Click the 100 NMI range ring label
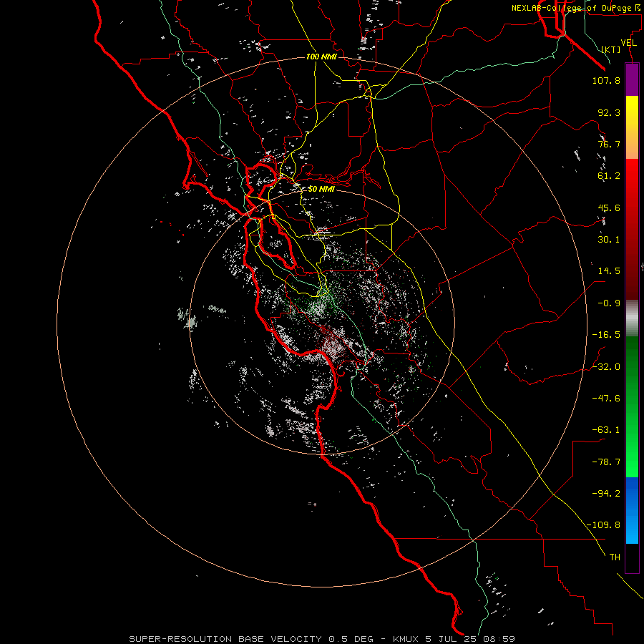Image resolution: width=644 pixels, height=644 pixels. click(321, 57)
